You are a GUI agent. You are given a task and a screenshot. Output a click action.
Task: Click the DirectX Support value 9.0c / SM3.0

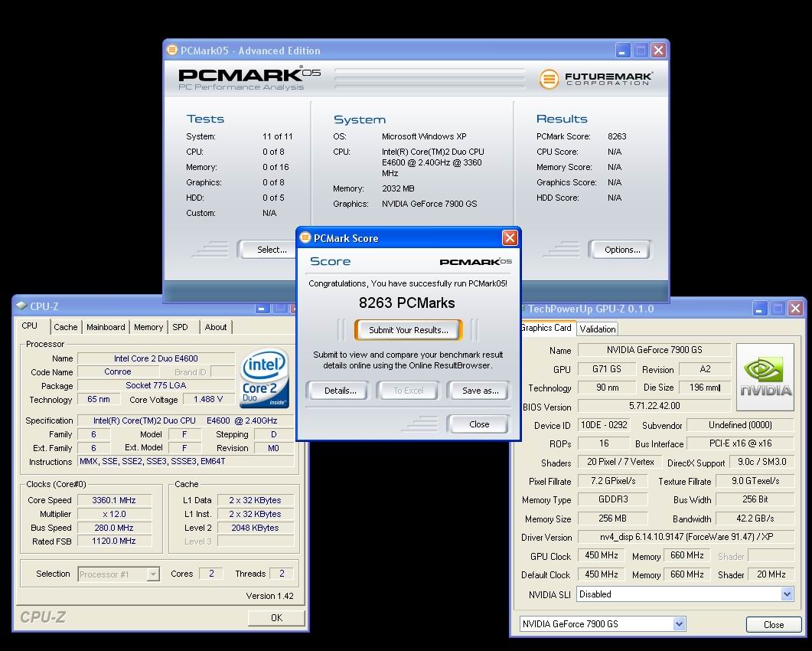[761, 462]
